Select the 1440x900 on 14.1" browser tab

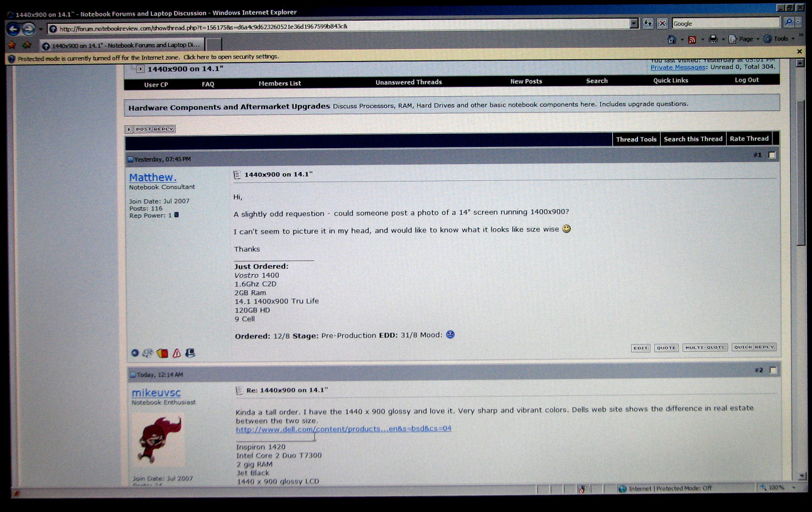tap(121, 45)
